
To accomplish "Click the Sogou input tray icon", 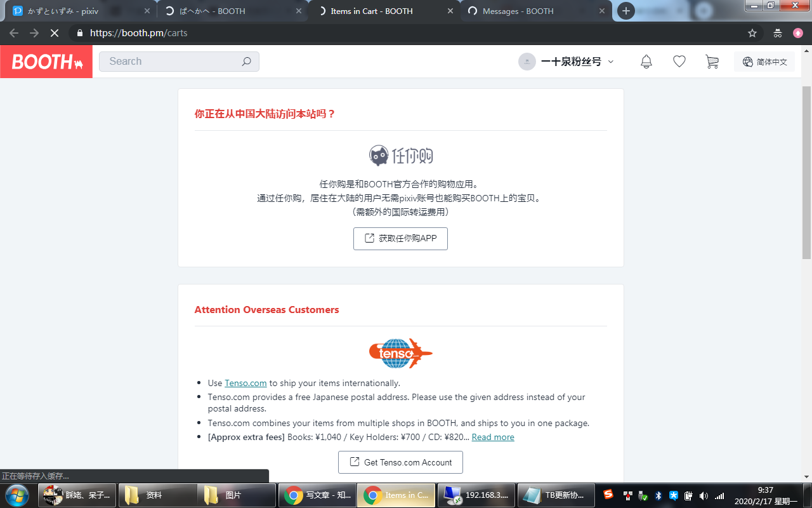I will click(608, 495).
